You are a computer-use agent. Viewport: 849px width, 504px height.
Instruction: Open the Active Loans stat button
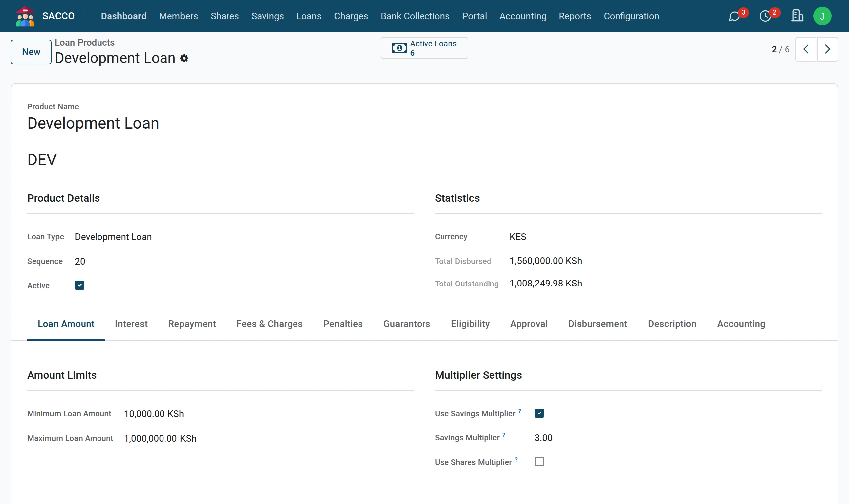pyautogui.click(x=424, y=48)
